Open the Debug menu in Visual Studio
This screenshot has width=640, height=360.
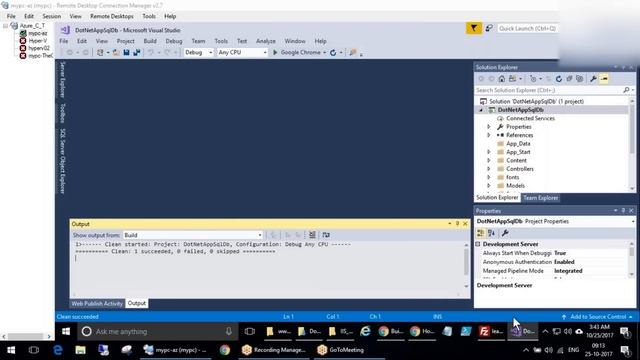tap(174, 41)
